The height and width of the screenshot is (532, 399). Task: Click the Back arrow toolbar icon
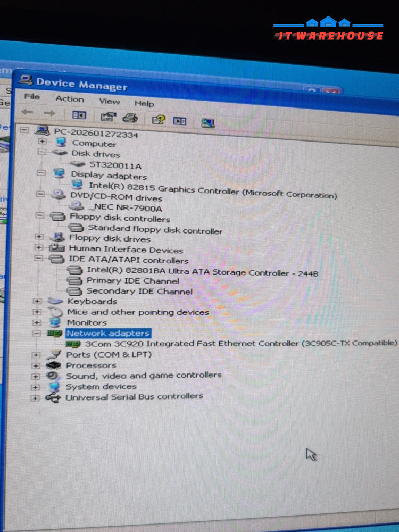tap(28, 112)
